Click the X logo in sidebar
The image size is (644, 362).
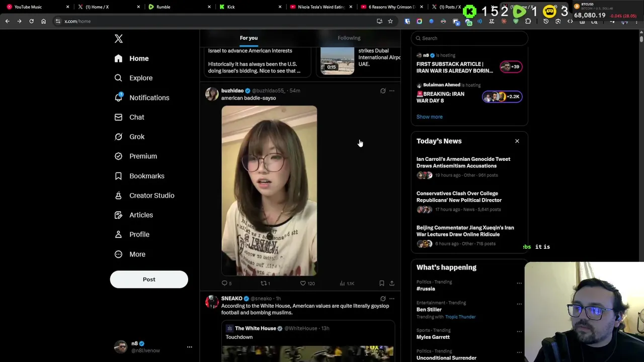(118, 39)
